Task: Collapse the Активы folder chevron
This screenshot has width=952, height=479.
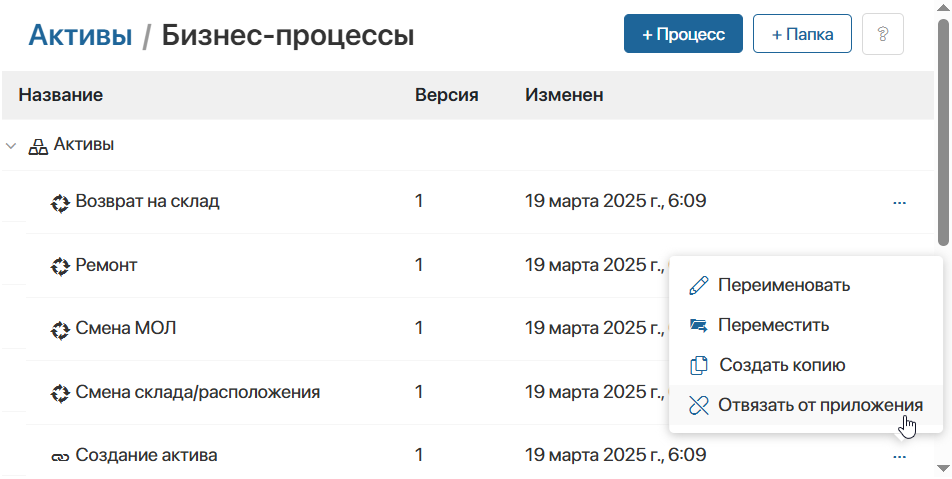Action: click(10, 146)
